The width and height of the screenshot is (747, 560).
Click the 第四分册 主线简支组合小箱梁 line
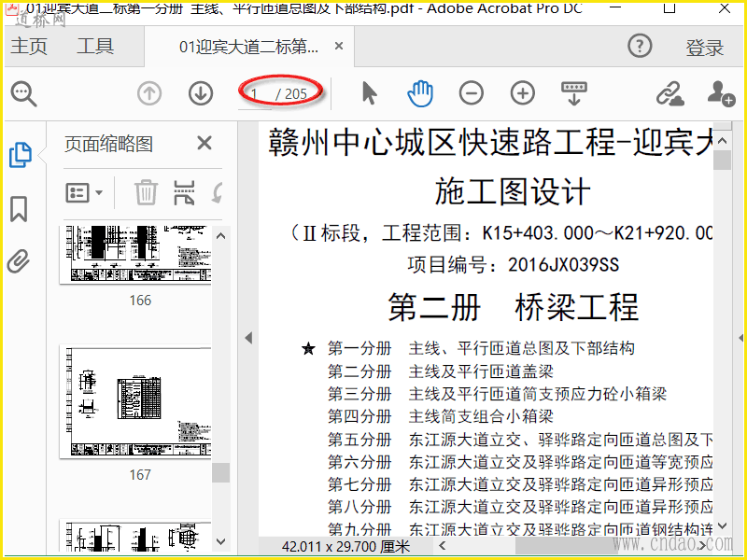point(440,416)
